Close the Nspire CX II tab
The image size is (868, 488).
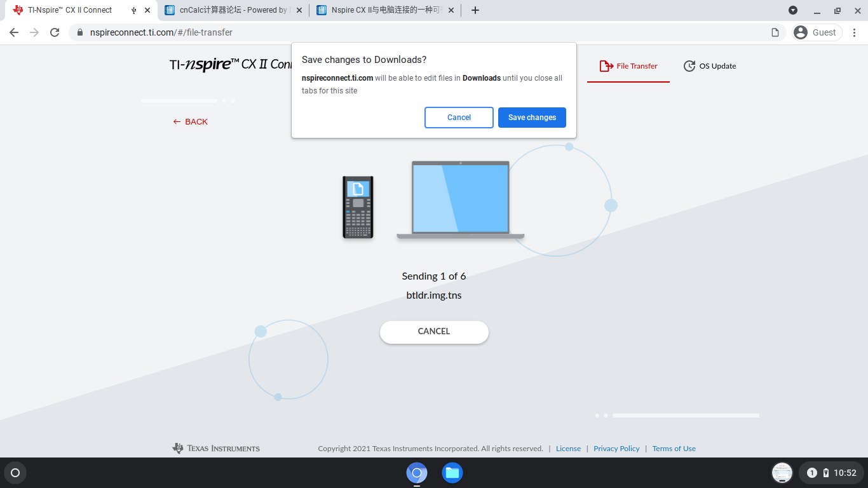click(451, 10)
